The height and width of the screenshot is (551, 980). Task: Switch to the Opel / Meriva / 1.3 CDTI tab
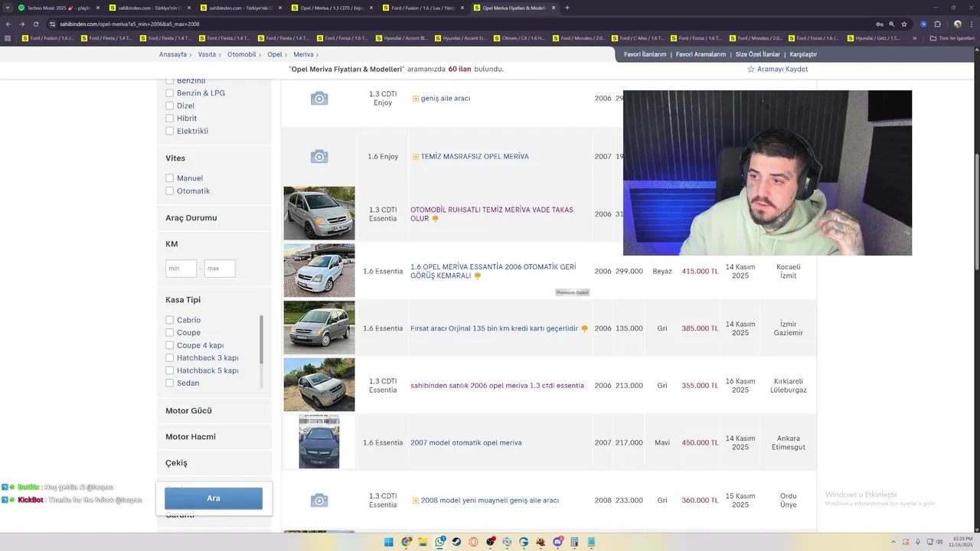coord(332,8)
